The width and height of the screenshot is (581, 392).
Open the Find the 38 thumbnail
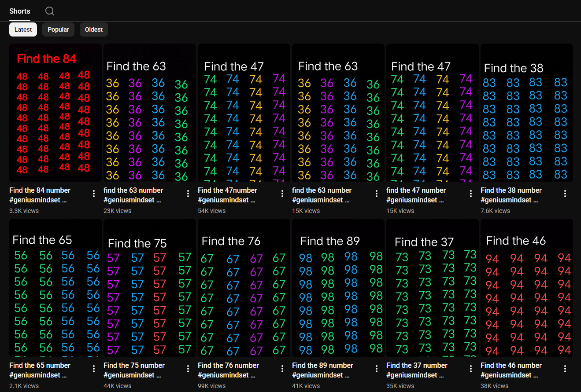526,113
